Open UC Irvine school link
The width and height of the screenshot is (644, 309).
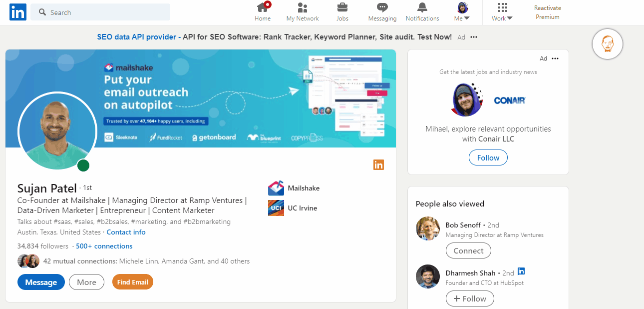tap(303, 208)
